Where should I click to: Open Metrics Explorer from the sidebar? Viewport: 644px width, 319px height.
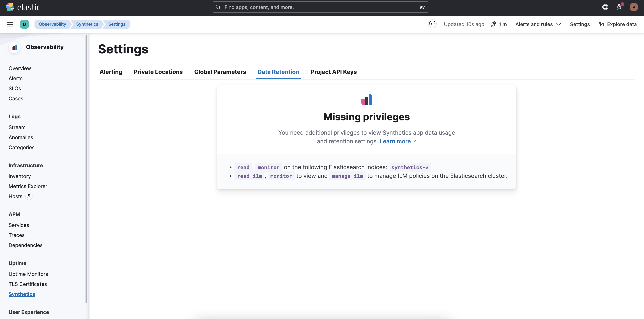tap(28, 186)
